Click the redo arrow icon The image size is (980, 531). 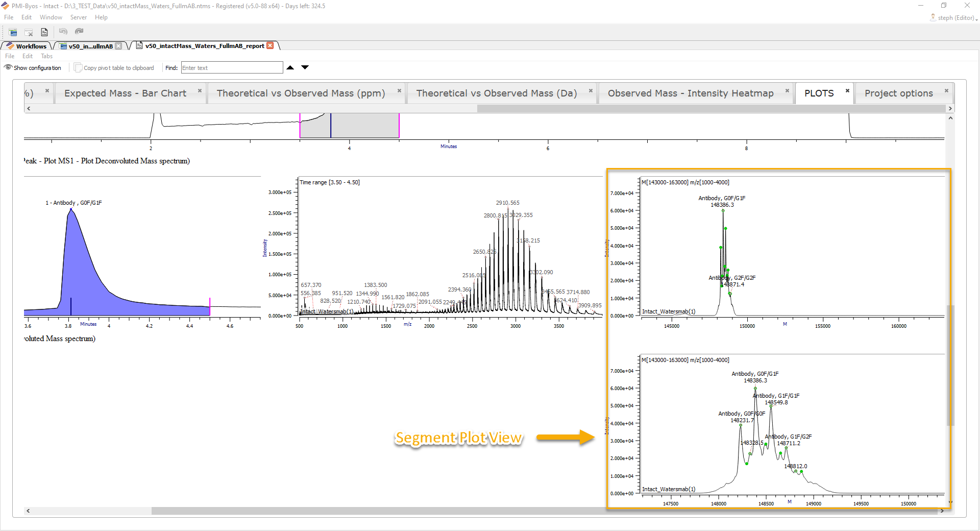coord(79,32)
